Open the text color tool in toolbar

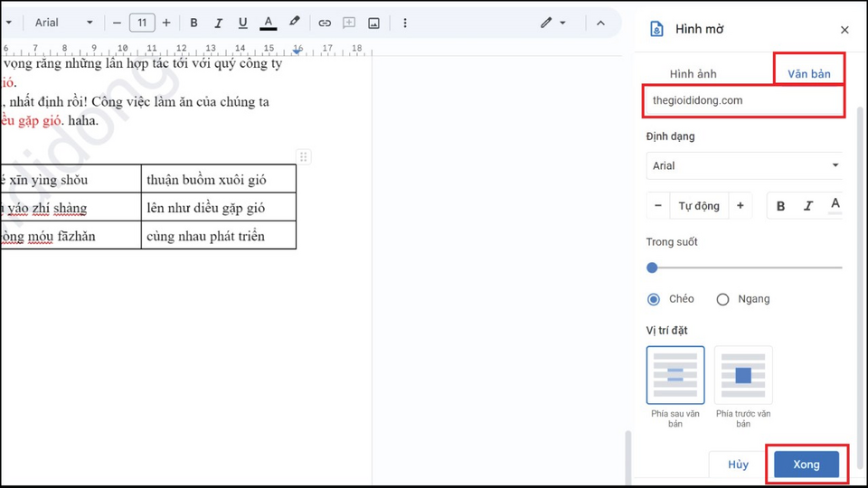(268, 23)
